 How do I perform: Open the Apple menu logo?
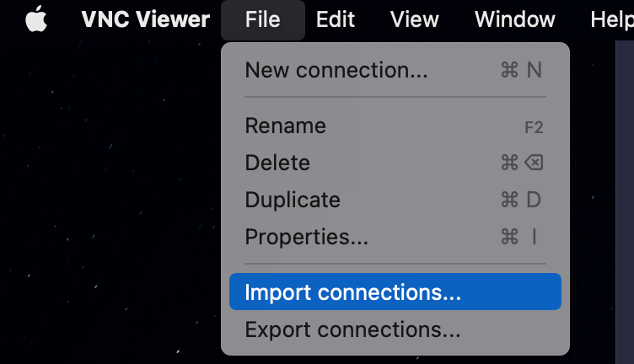click(35, 19)
